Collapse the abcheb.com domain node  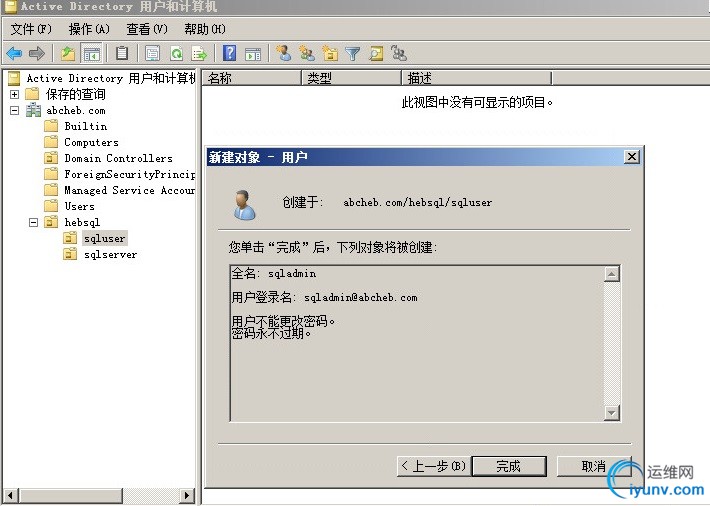pos(14,110)
